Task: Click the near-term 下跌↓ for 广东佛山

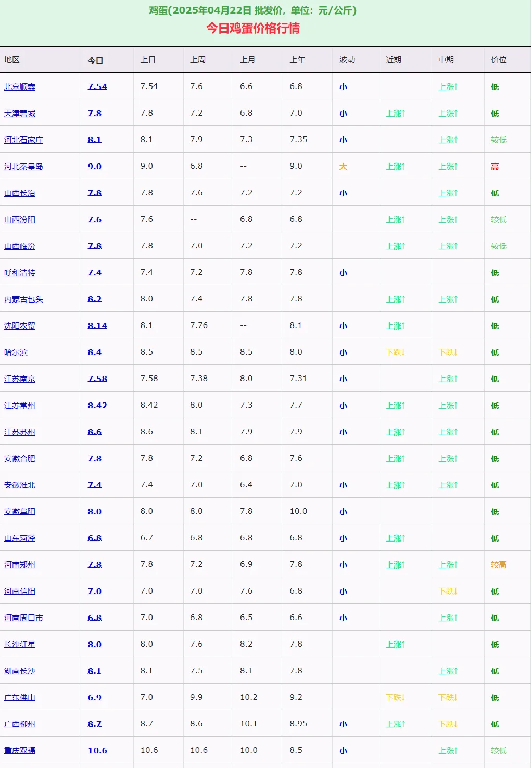Action: click(x=396, y=698)
